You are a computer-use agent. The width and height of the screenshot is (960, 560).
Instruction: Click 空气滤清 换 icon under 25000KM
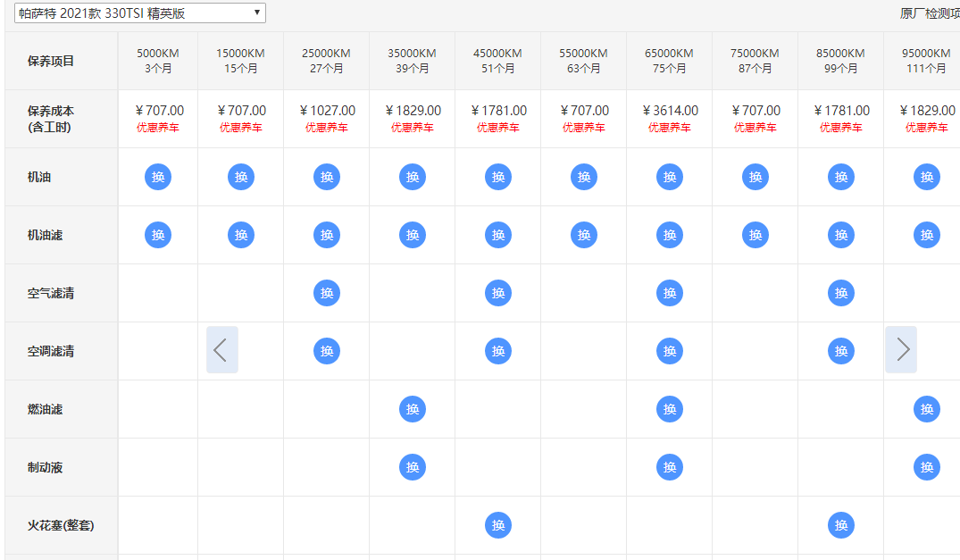[x=327, y=293]
